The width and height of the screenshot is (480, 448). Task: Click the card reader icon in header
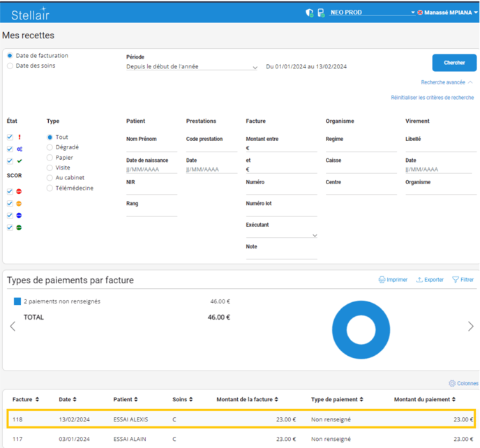coord(321,13)
